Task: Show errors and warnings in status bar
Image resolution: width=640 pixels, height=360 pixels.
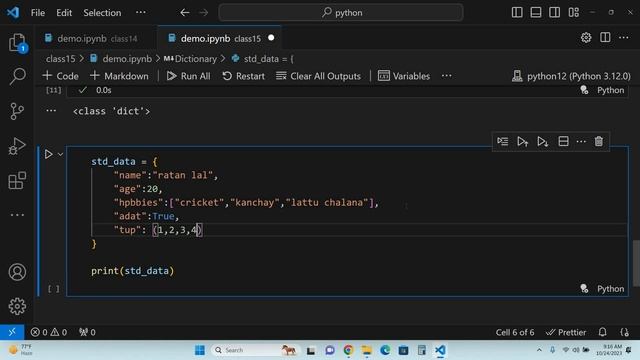Action: click(49, 332)
